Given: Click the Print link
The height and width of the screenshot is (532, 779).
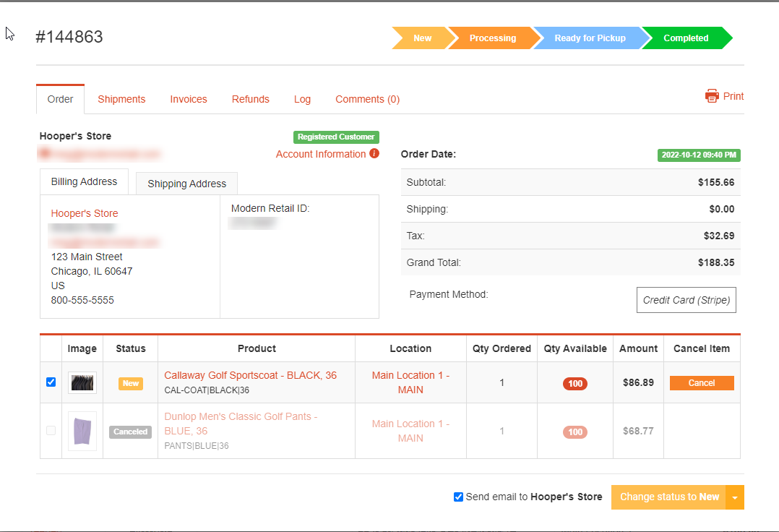Looking at the screenshot, I should click(x=733, y=96).
